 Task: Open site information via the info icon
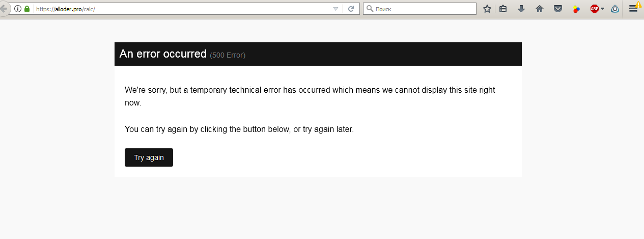[18, 9]
